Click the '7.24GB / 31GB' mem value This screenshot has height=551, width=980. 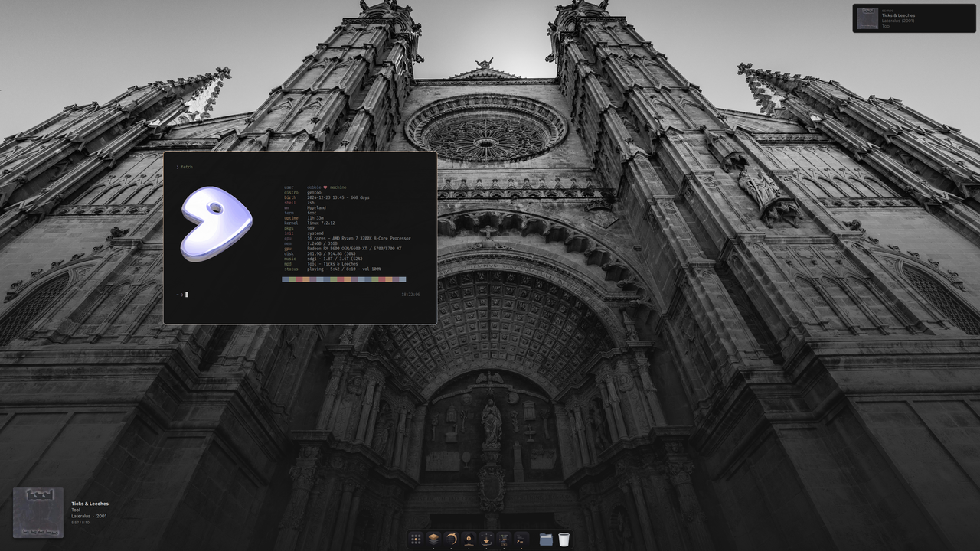click(x=322, y=243)
